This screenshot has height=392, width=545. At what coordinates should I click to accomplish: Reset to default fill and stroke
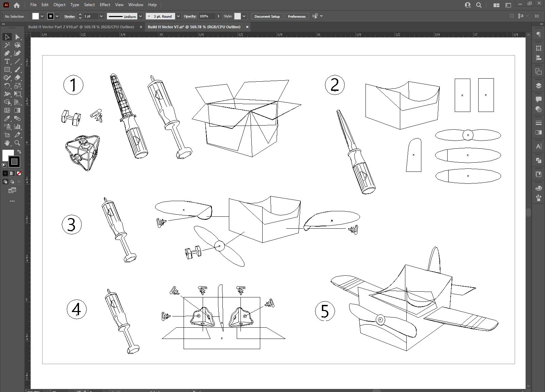point(4,165)
